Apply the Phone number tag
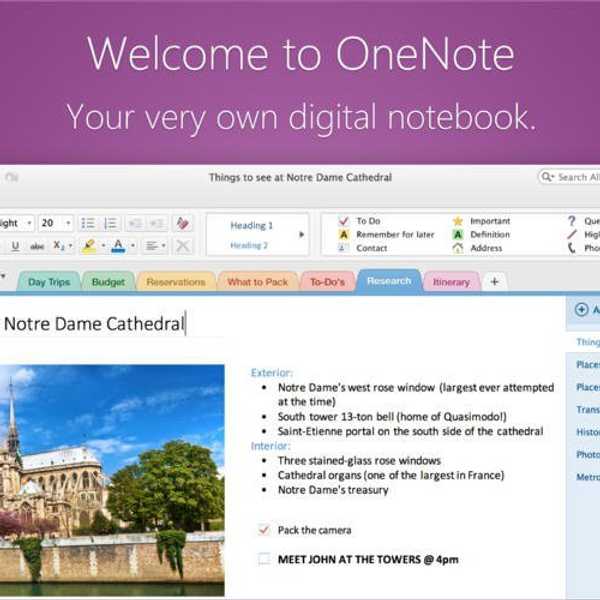The height and width of the screenshot is (600, 600). (583, 248)
